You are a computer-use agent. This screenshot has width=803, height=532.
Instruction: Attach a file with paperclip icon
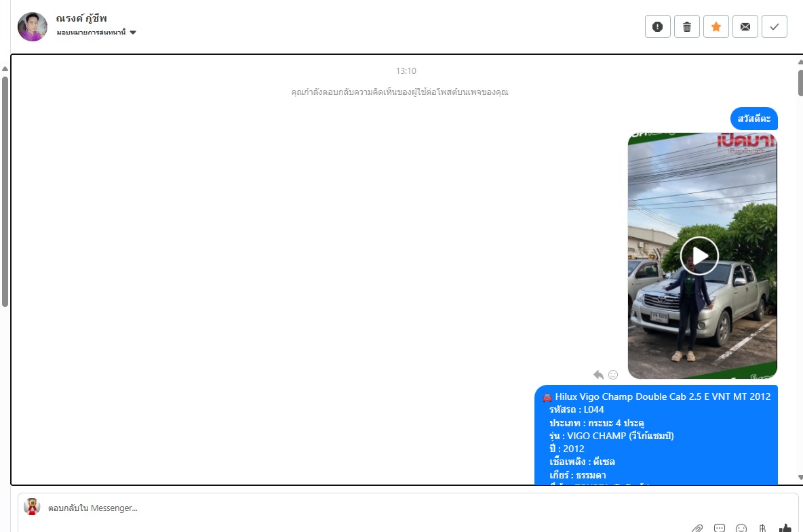pyautogui.click(x=697, y=528)
